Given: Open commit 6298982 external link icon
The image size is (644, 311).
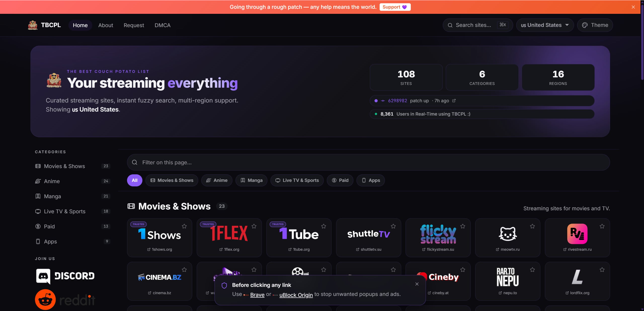Looking at the screenshot, I should tap(454, 100).
